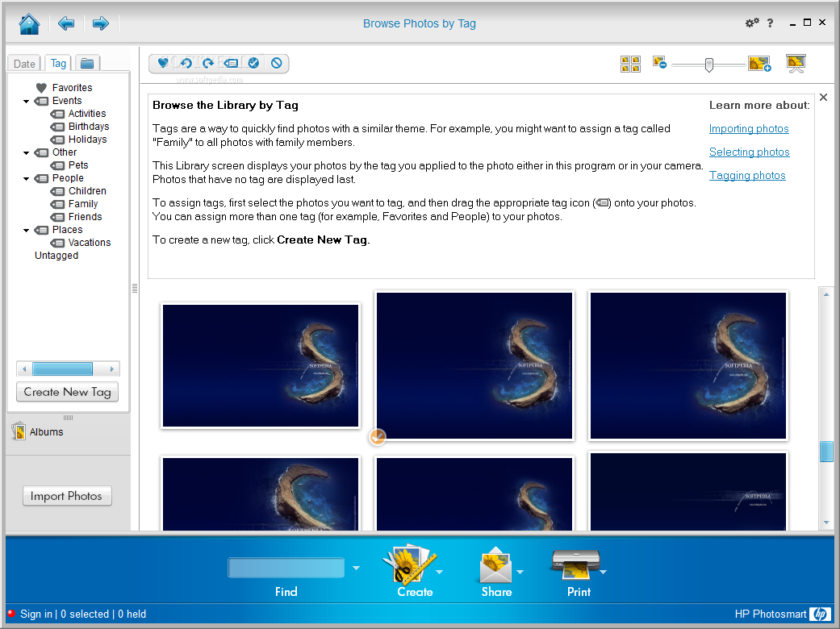Click the HP logo in status bar
Screen dimensions: 840x629
tap(820, 614)
